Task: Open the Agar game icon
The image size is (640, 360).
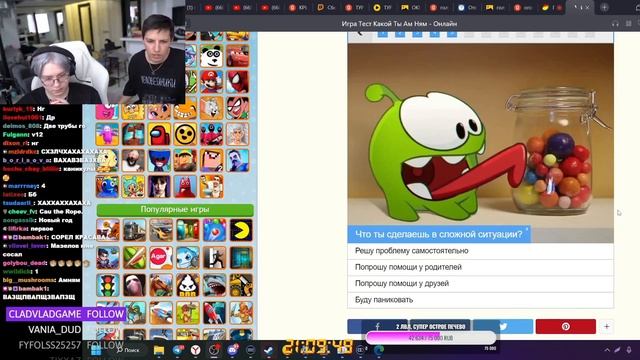Action: [161, 258]
